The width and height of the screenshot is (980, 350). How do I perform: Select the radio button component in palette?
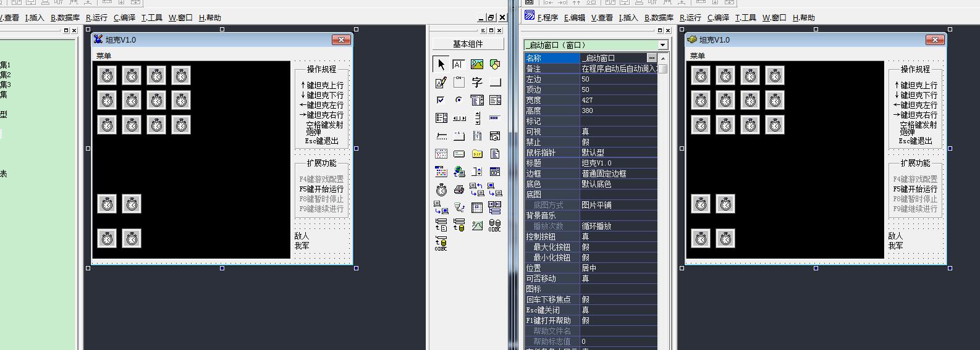(459, 100)
